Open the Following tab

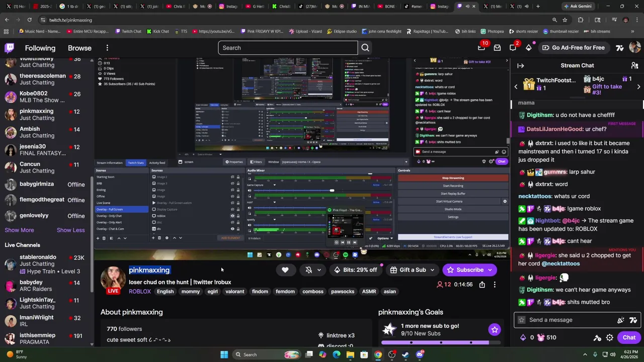[40, 48]
